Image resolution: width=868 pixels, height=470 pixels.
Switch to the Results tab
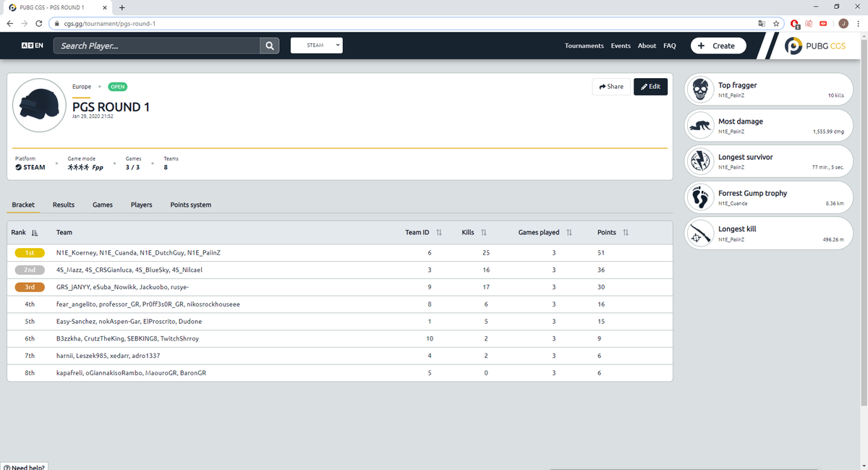coord(64,205)
